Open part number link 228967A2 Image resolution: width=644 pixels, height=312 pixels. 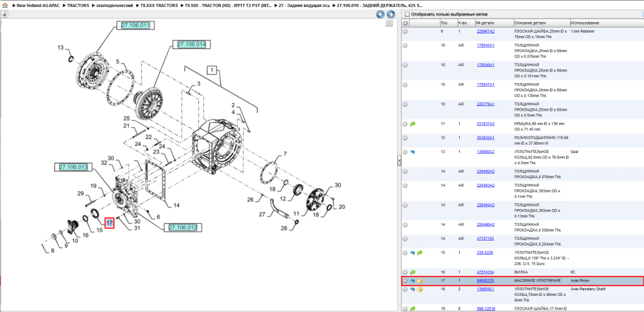[486, 31]
